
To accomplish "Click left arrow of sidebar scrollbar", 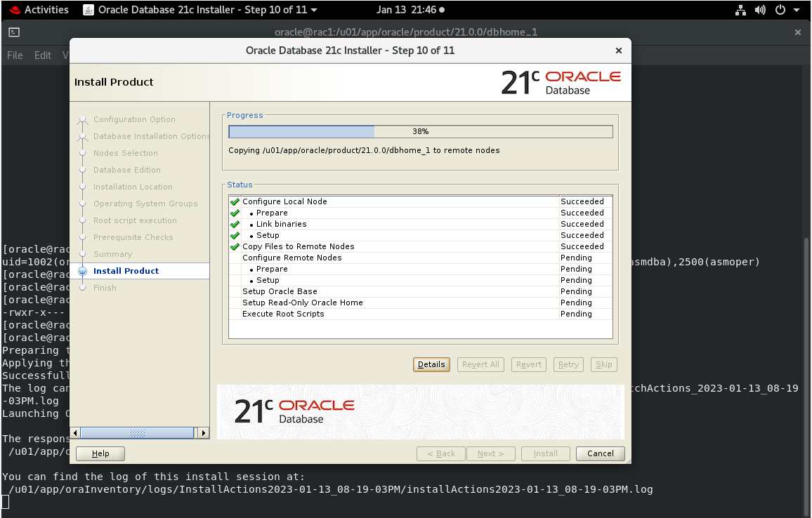I will (76, 432).
